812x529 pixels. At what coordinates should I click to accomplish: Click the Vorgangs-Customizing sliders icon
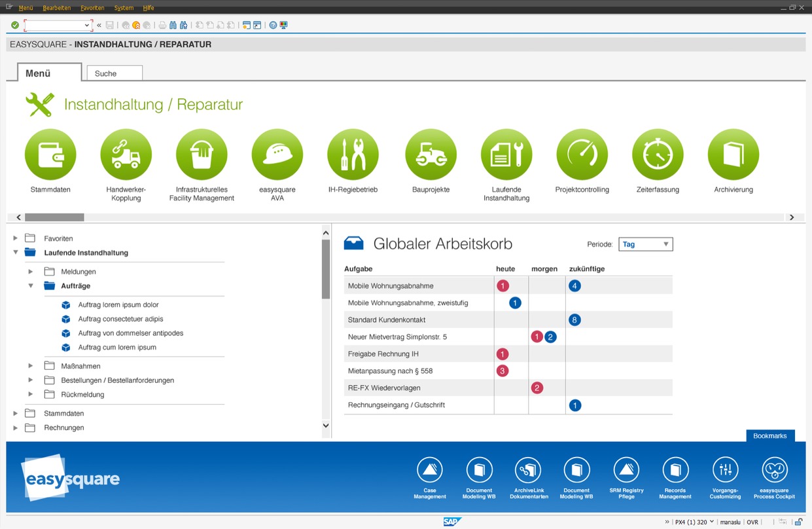[x=725, y=470]
